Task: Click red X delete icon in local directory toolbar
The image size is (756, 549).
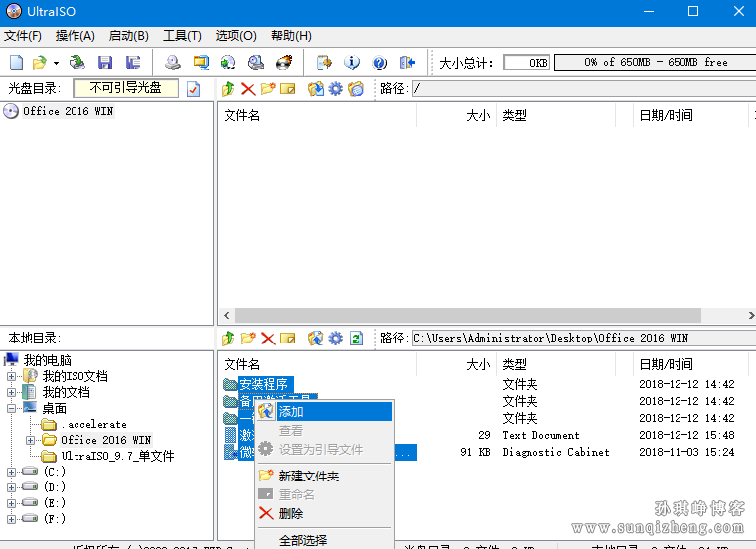Action: click(x=268, y=339)
